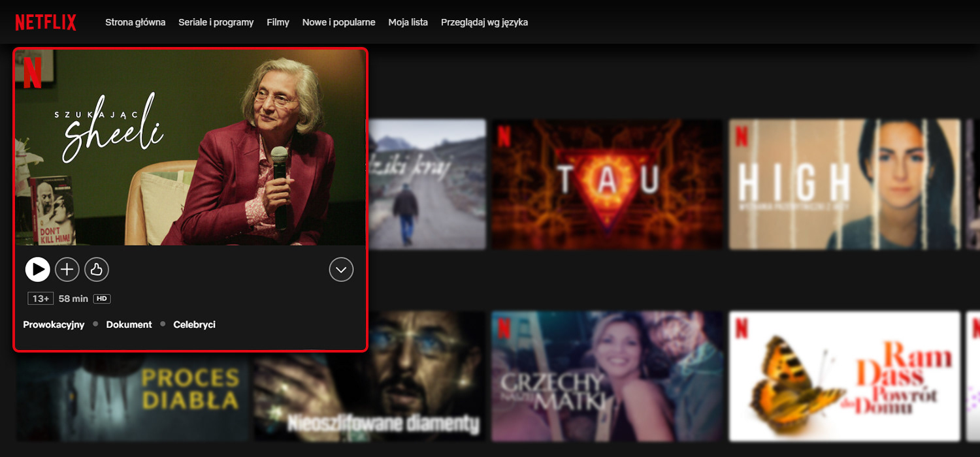Expand more info with the chevron-down button

coord(341,269)
